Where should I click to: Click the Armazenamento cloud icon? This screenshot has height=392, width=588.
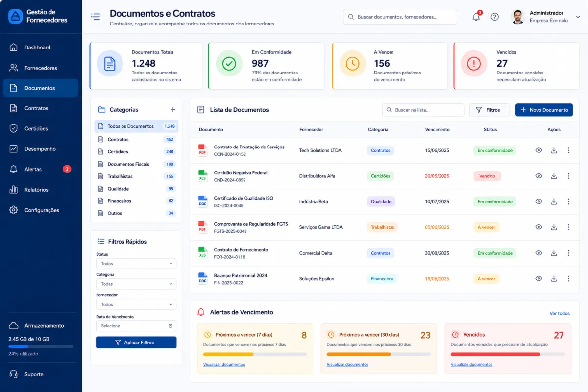14,326
